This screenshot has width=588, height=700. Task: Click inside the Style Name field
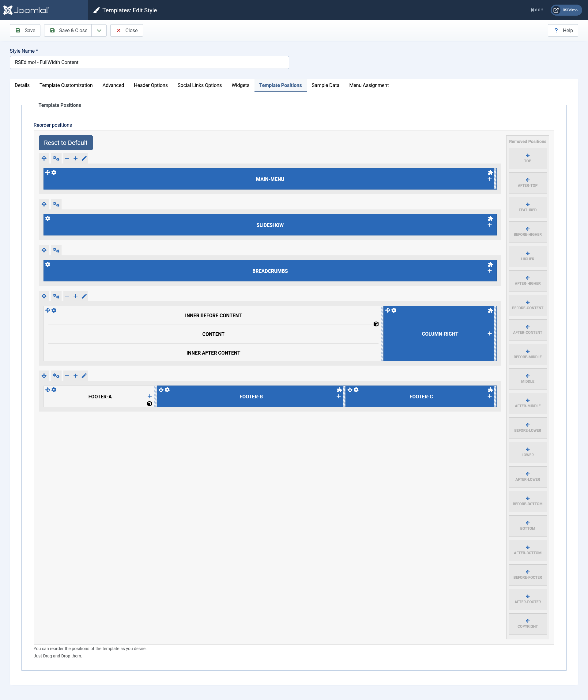click(x=149, y=62)
